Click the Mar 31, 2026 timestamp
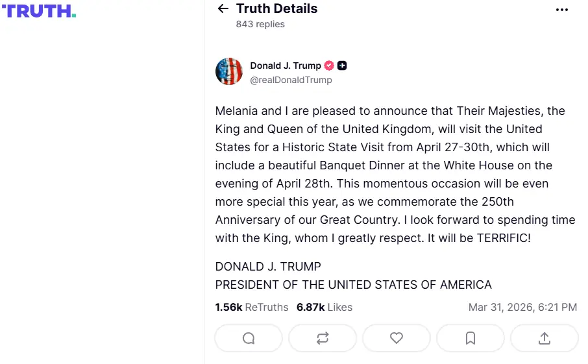Image resolution: width=588 pixels, height=364 pixels. (522, 307)
